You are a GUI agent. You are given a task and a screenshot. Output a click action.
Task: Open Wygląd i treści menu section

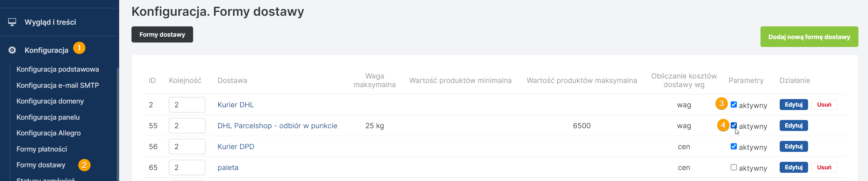click(50, 22)
